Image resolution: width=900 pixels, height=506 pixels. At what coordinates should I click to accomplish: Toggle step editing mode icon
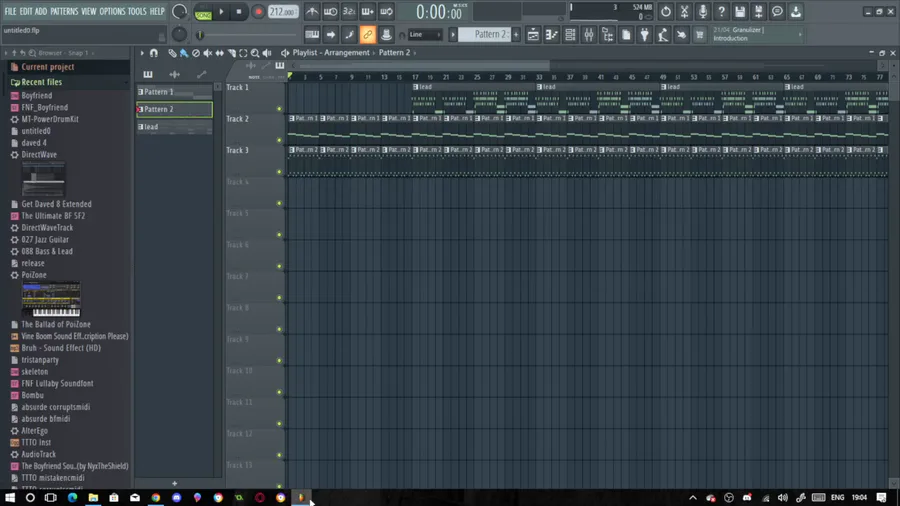[x=349, y=34]
